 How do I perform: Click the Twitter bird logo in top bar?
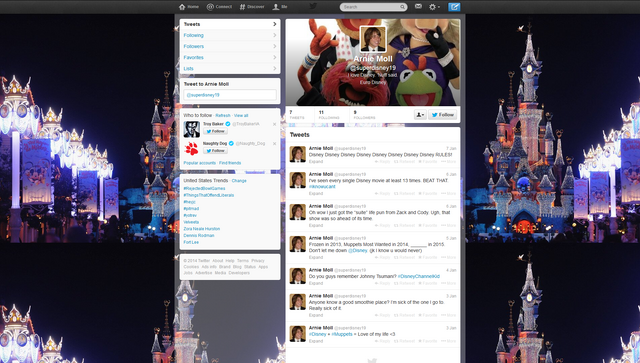tap(313, 6)
